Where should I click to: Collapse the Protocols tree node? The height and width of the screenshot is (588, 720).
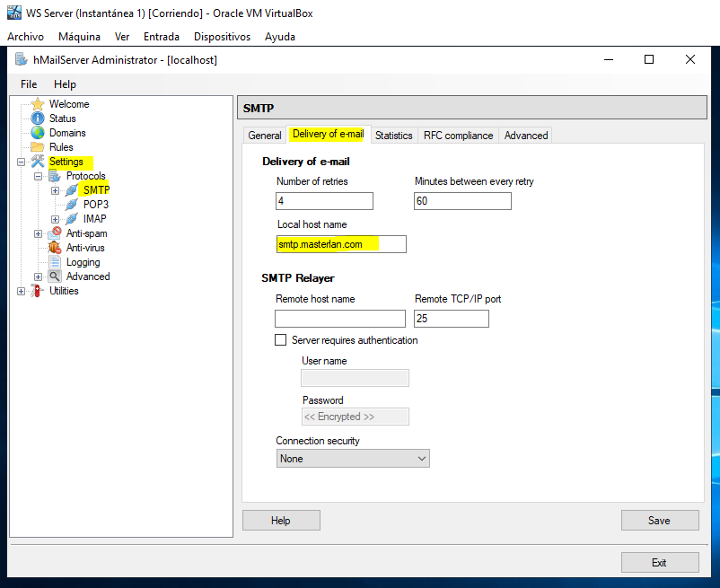pyautogui.click(x=38, y=176)
